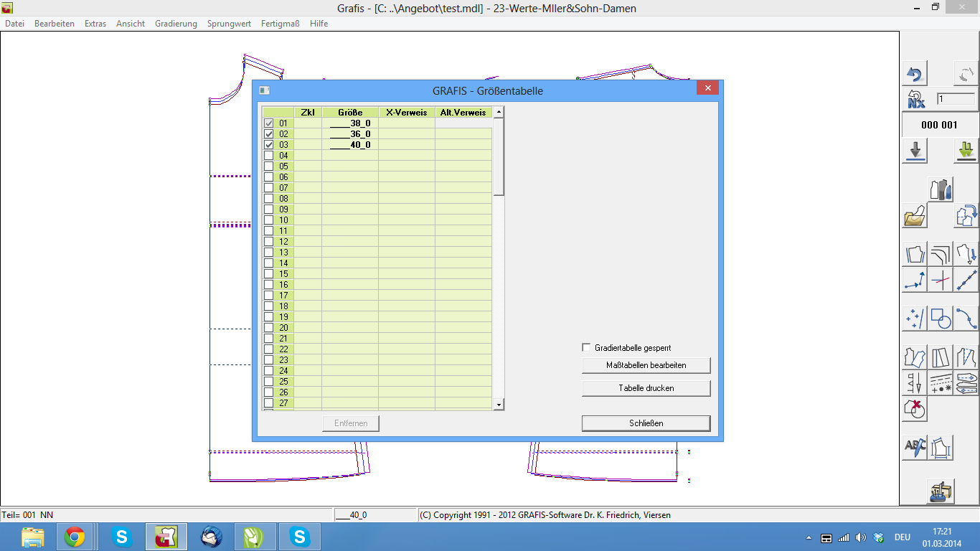Viewport: 980px width, 551px height.
Task: Tick the row 10 checkbox
Action: pyautogui.click(x=269, y=220)
